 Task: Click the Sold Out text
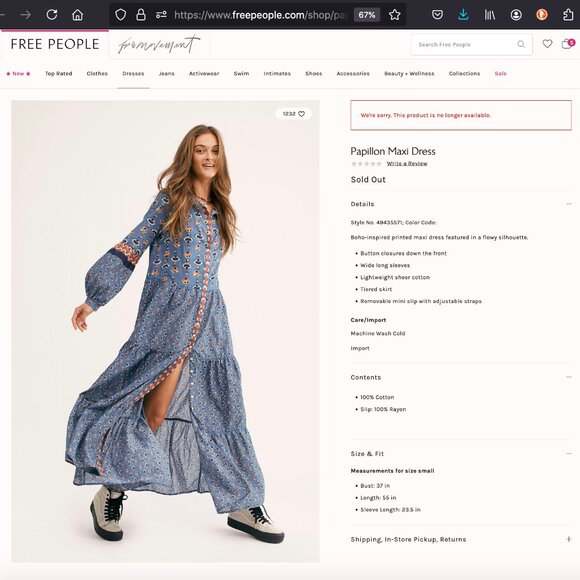(x=368, y=180)
